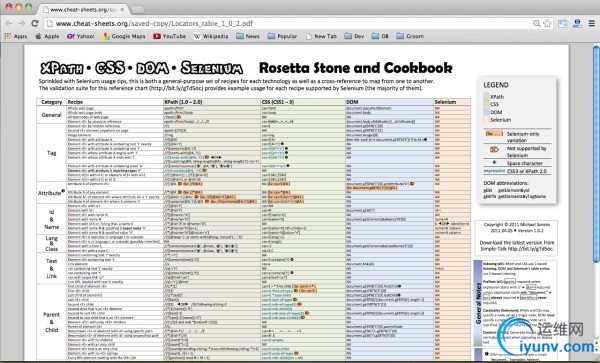The width and height of the screenshot is (600, 363).
Task: Click the blue globe extension icon
Action: (577, 23)
